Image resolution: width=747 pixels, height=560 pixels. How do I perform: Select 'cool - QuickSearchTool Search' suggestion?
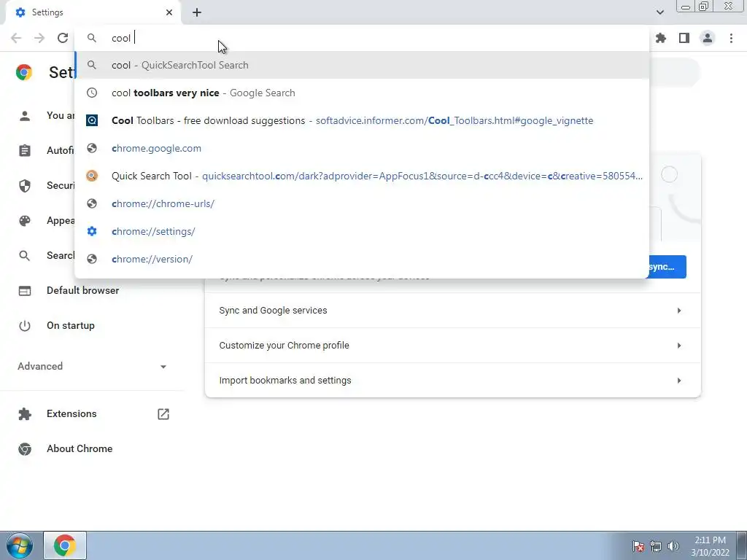pyautogui.click(x=362, y=65)
